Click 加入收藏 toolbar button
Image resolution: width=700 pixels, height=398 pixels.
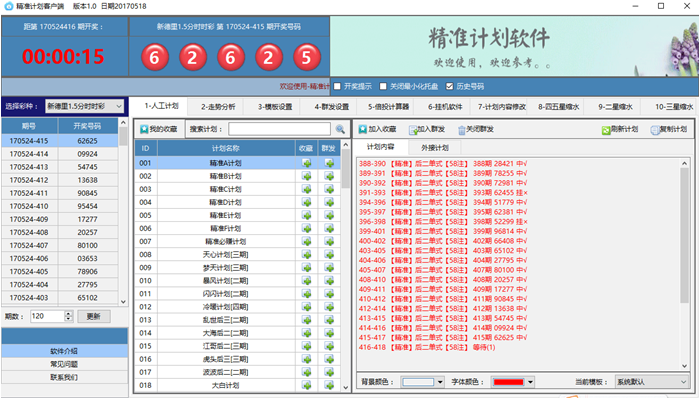(378, 129)
